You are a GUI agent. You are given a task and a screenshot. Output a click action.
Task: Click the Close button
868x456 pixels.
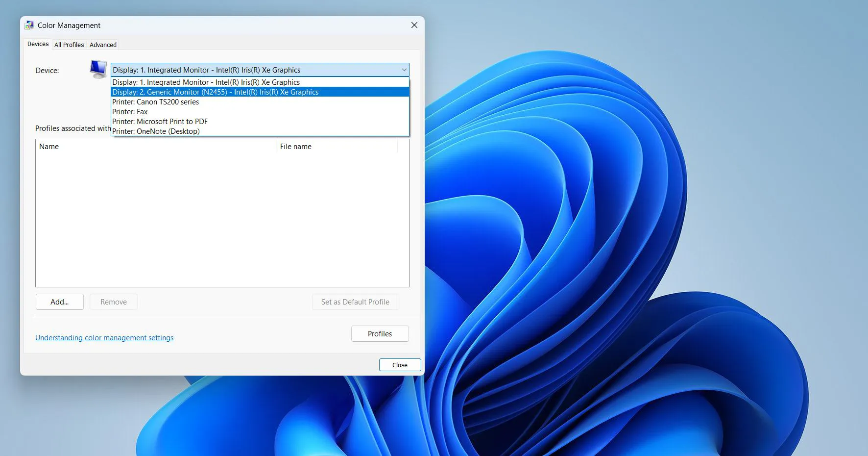(x=400, y=365)
